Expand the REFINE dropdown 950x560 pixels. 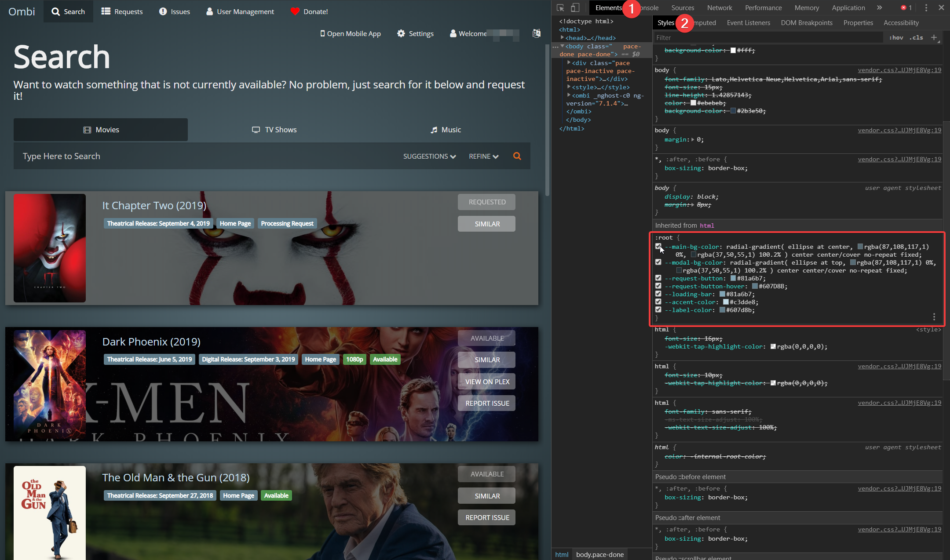click(483, 156)
